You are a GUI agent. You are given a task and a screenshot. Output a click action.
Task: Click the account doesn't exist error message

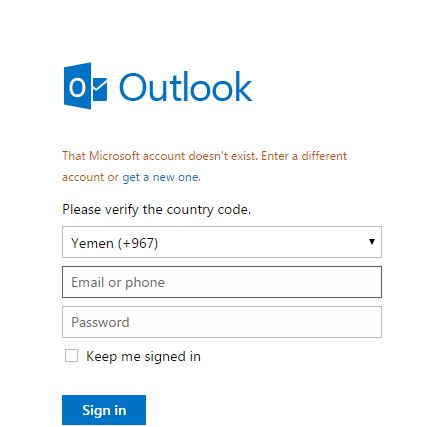(x=204, y=166)
